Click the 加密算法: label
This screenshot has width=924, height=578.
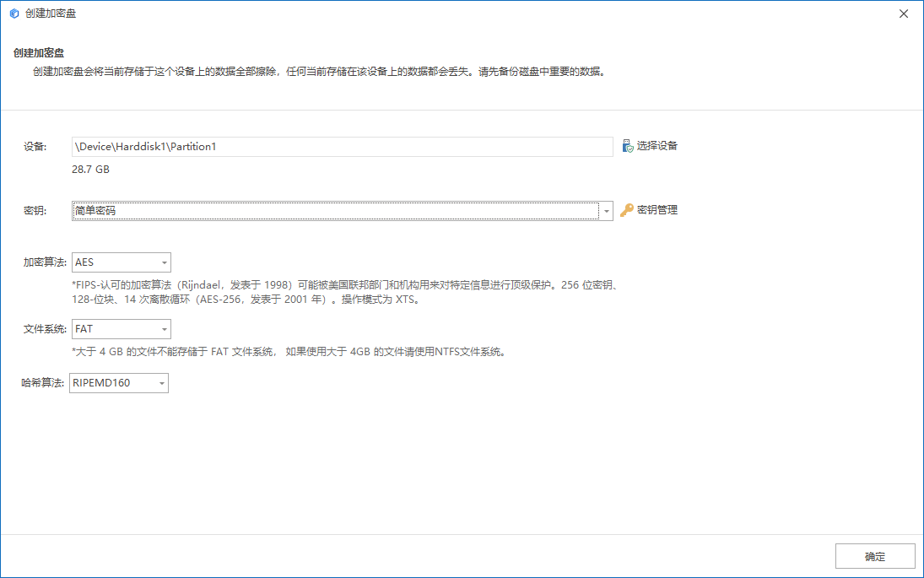tap(46, 262)
